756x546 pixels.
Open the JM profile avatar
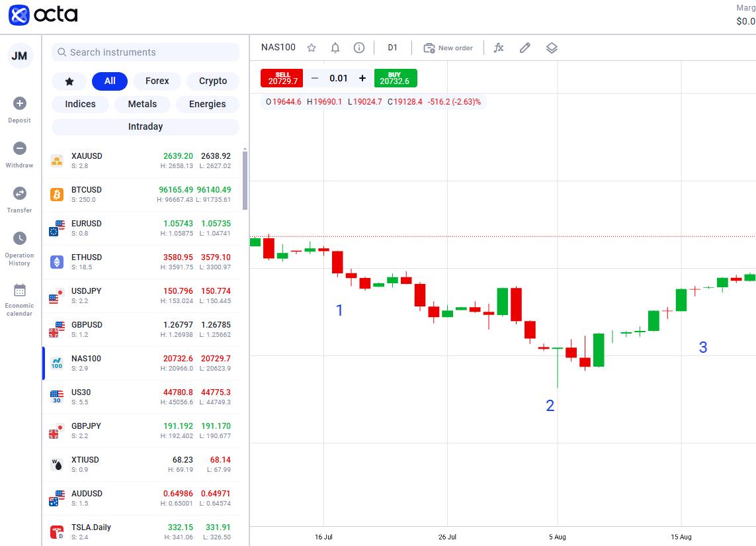pyautogui.click(x=19, y=56)
